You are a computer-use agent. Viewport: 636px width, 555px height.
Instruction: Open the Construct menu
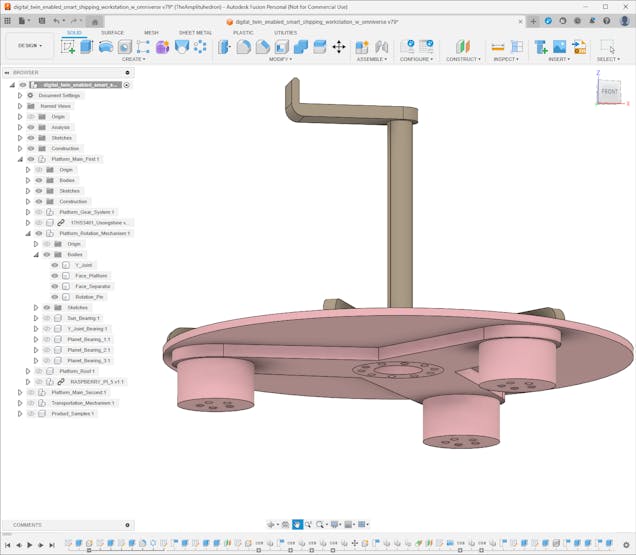463,59
